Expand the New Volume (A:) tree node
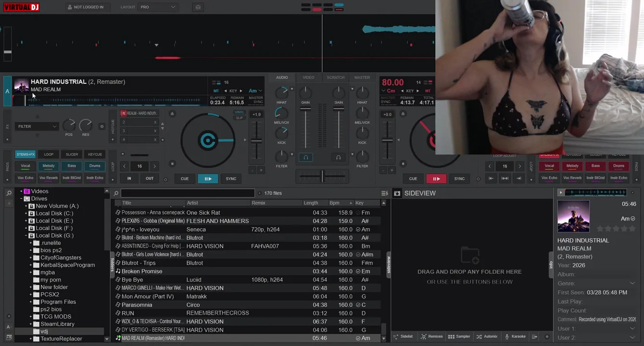This screenshot has width=644, height=346. pyautogui.click(x=26, y=206)
